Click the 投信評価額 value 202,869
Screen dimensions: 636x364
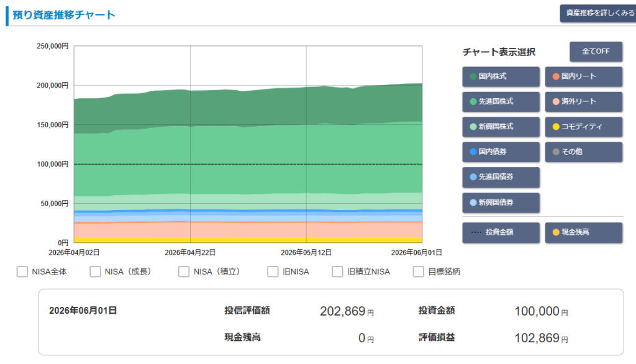point(343,311)
